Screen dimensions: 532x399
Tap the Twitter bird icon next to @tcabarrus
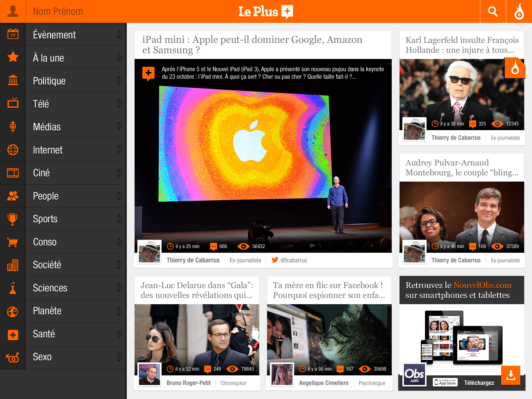pyautogui.click(x=275, y=260)
